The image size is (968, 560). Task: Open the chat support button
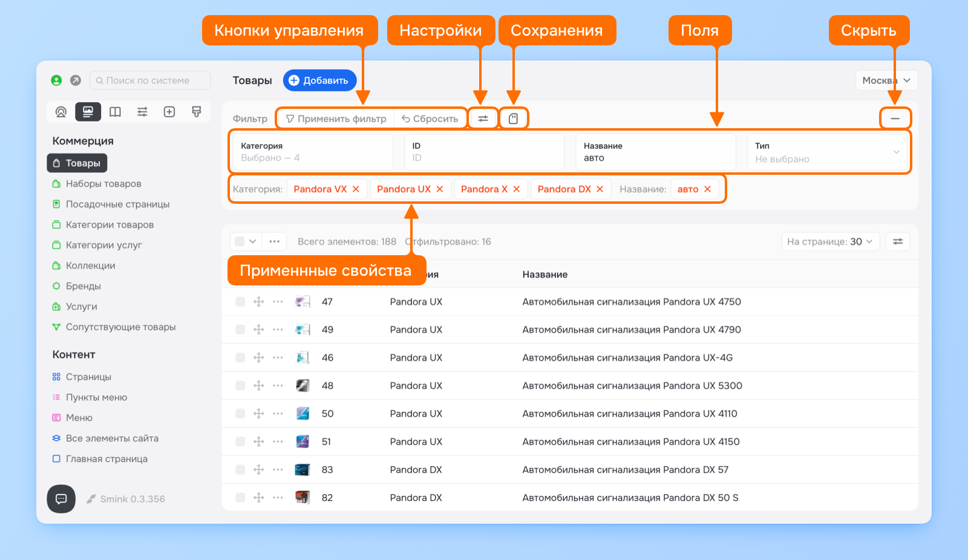click(x=61, y=499)
